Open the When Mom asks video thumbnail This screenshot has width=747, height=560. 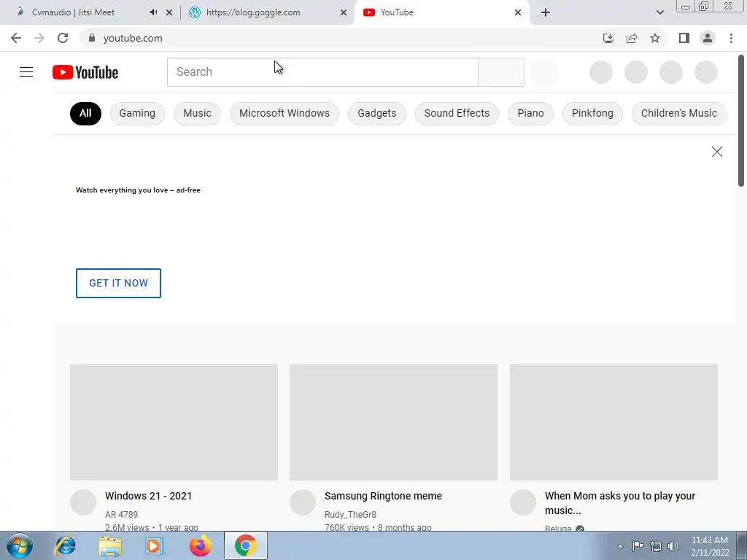tap(614, 422)
